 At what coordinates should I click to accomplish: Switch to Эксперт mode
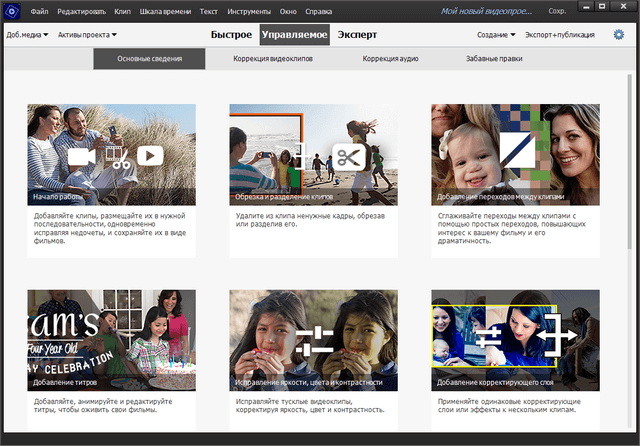356,35
